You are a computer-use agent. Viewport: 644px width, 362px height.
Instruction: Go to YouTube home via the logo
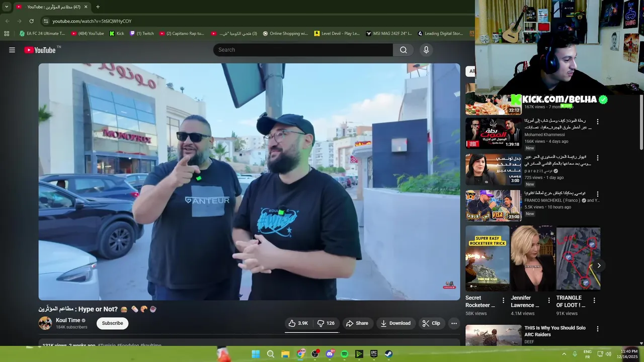pos(40,50)
